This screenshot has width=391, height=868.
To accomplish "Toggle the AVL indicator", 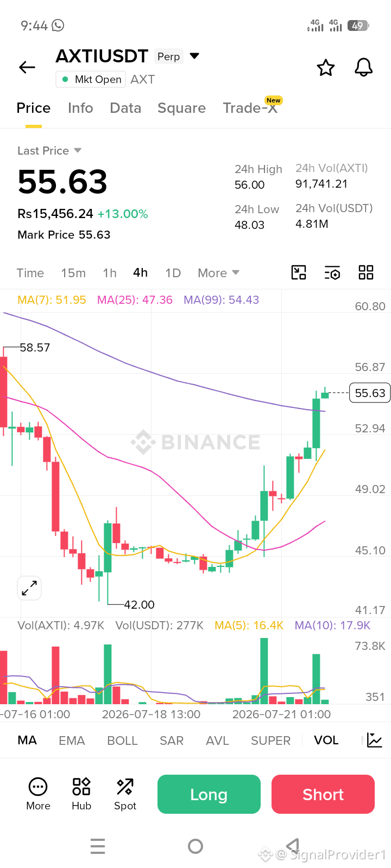I will (217, 741).
